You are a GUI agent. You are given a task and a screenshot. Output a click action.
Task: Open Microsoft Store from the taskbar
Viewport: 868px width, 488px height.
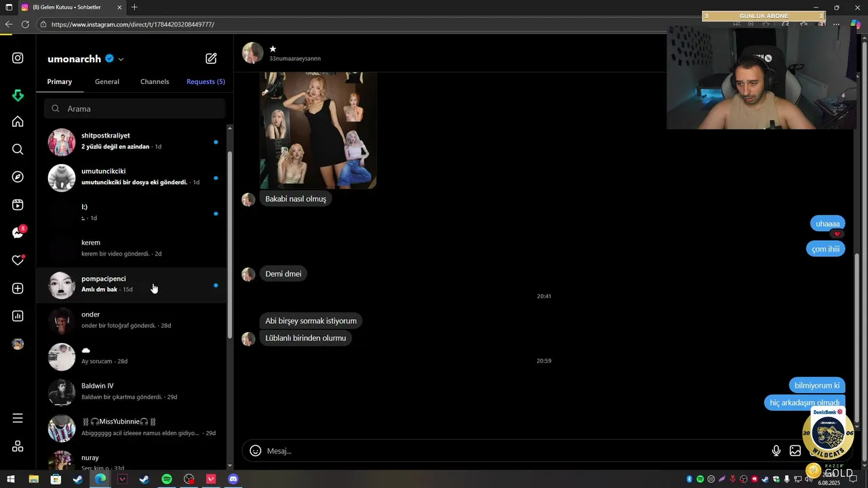point(56,479)
